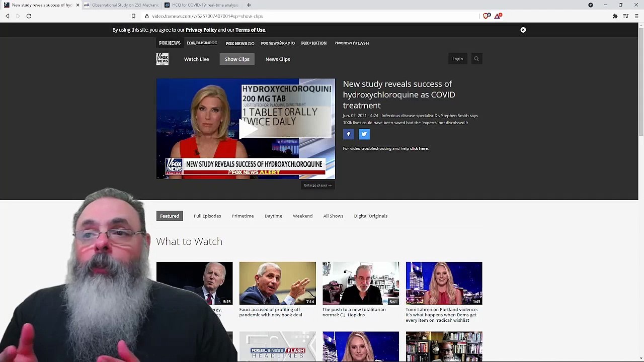This screenshot has height=362, width=644.
Task: Click the Fox News logo icon
Action: (x=162, y=59)
